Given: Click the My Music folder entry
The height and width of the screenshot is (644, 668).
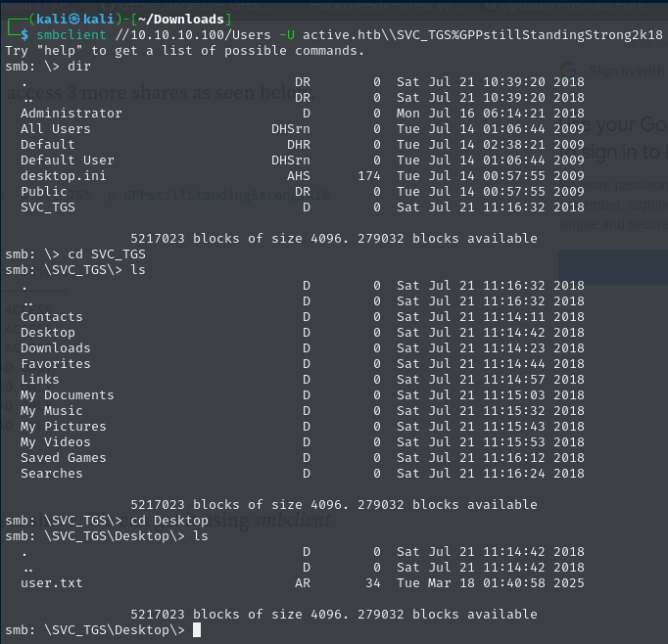Looking at the screenshot, I should coord(51,411).
